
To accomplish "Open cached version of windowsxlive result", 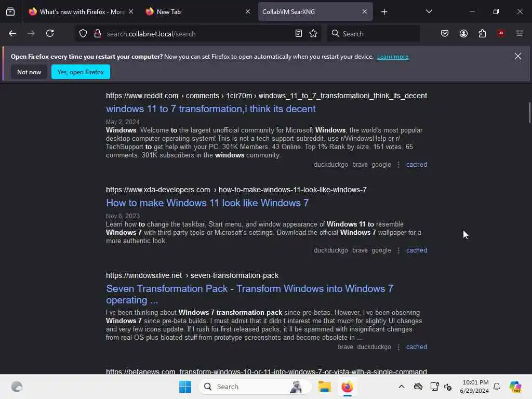I will [x=417, y=347].
